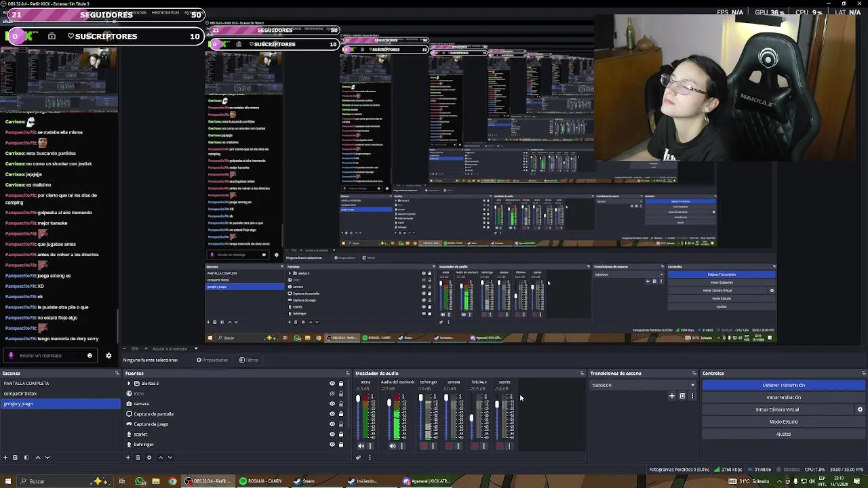The width and height of the screenshot is (868, 488).
Task: Open chat settings gear icon
Action: (108, 355)
